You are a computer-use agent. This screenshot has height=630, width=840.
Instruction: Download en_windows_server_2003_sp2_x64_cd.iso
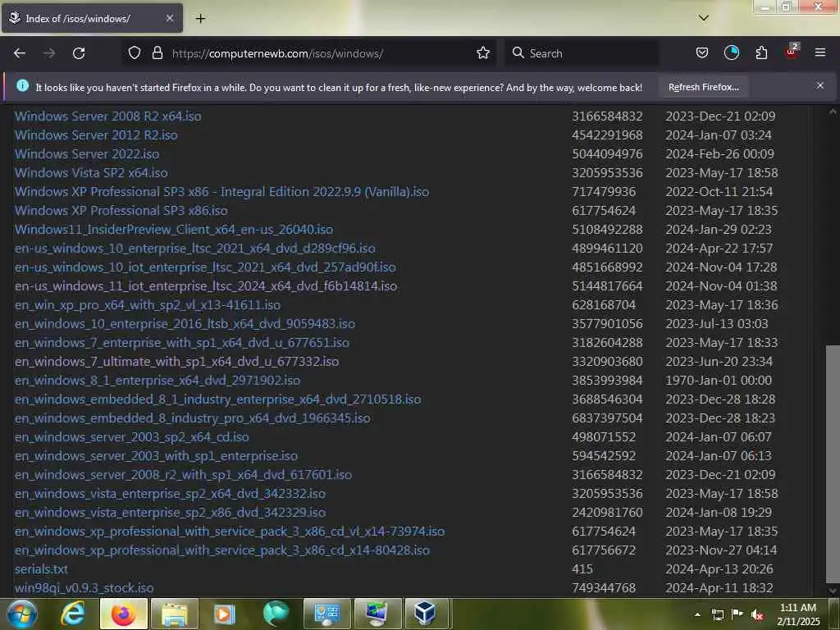(x=132, y=437)
